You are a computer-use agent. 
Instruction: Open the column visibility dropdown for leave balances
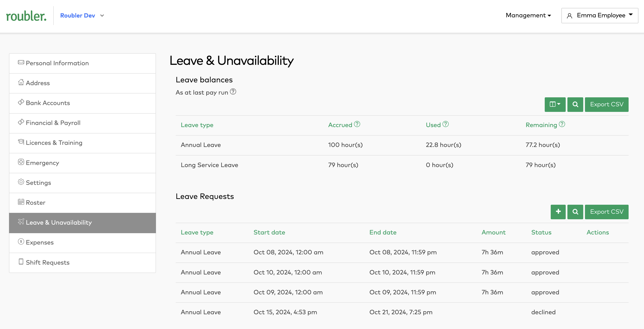[x=555, y=105]
